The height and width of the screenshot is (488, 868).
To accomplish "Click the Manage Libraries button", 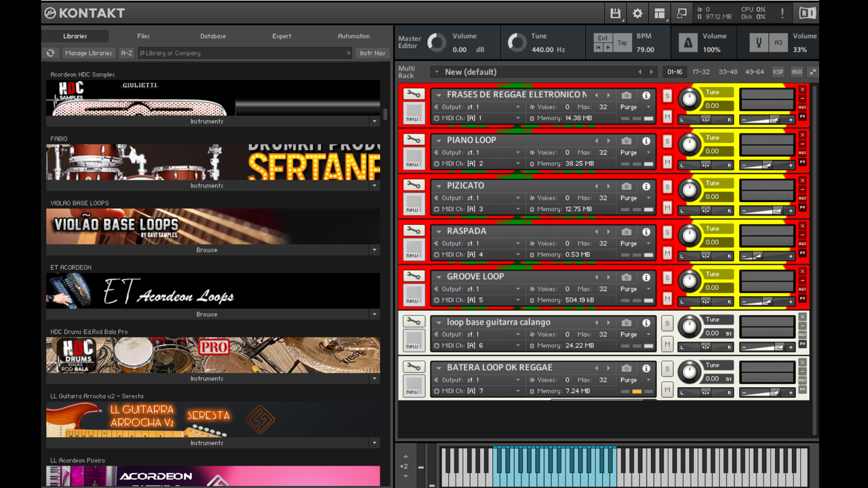I will [89, 53].
